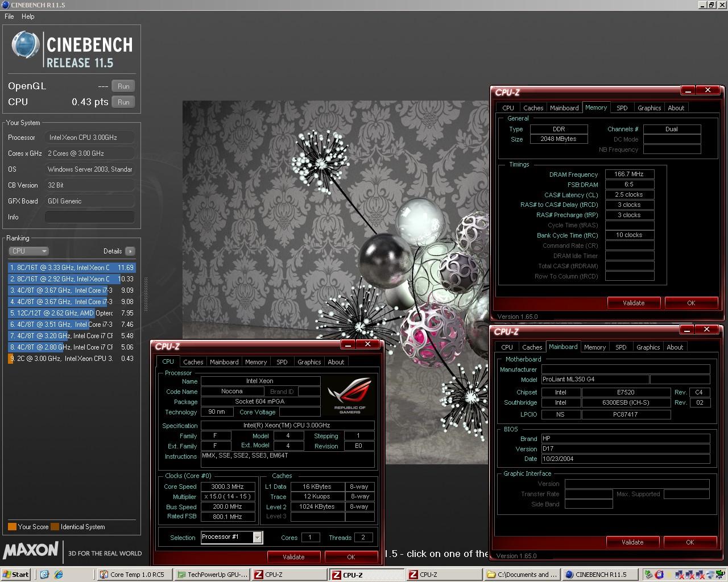Click the Windows Start button
This screenshot has width=728, height=582.
tap(16, 575)
